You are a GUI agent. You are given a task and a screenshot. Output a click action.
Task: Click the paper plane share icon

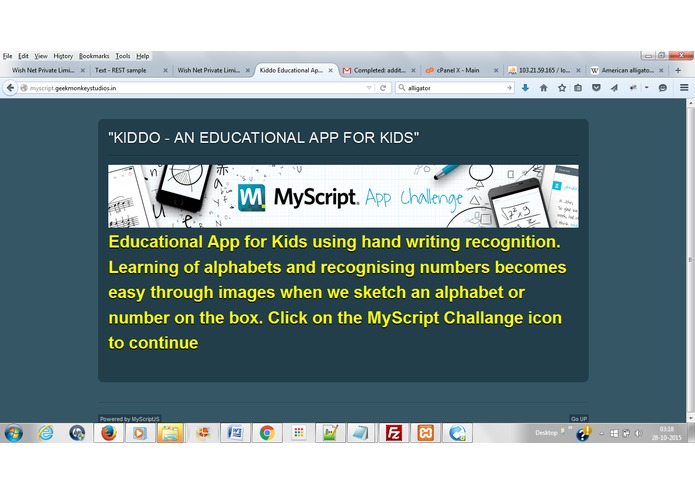tap(614, 88)
